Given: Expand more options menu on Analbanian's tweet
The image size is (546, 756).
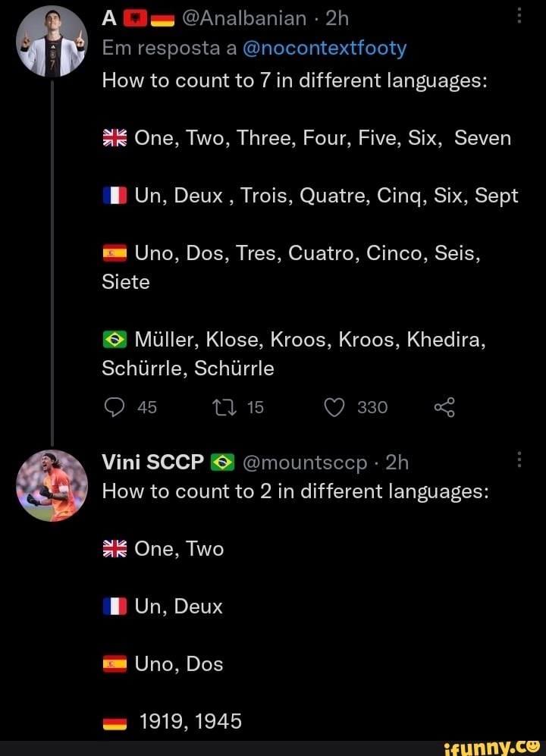Looking at the screenshot, I should click(519, 17).
